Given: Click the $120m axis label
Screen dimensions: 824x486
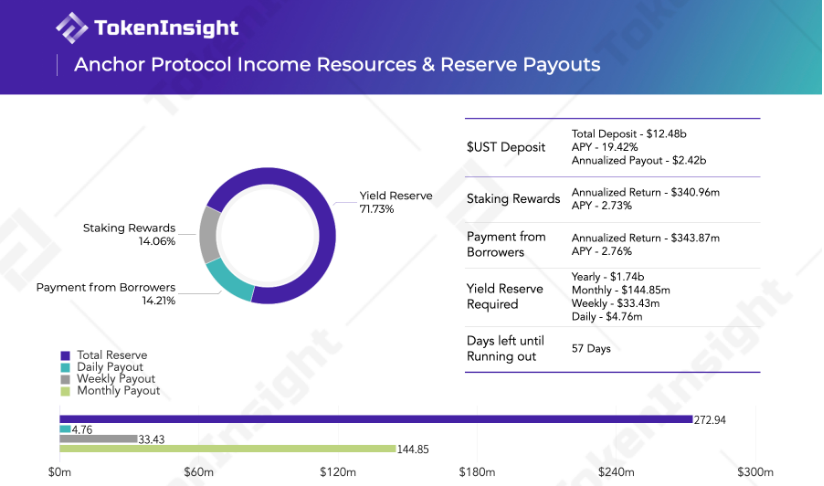Looking at the screenshot, I should [338, 472].
